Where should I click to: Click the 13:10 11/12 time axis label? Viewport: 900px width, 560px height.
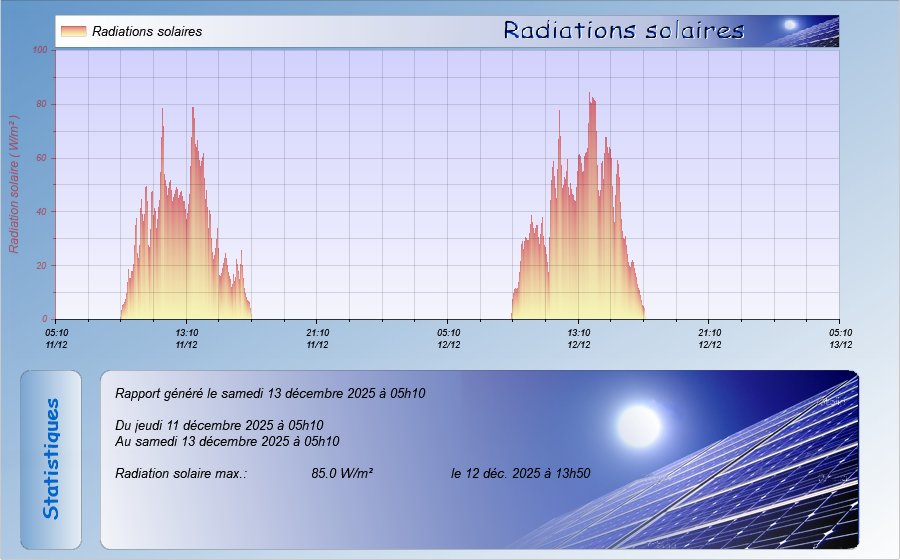186,338
